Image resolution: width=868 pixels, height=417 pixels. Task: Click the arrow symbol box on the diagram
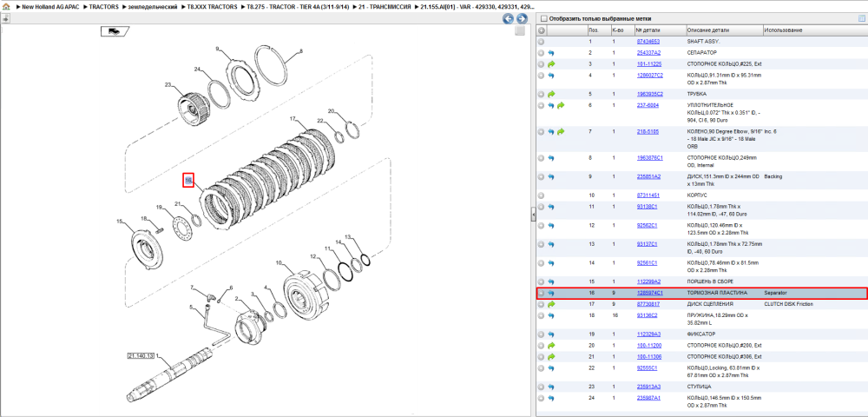[115, 31]
